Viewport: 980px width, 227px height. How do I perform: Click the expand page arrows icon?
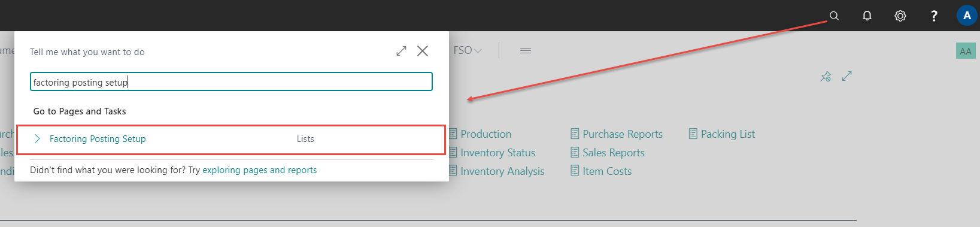point(846,76)
